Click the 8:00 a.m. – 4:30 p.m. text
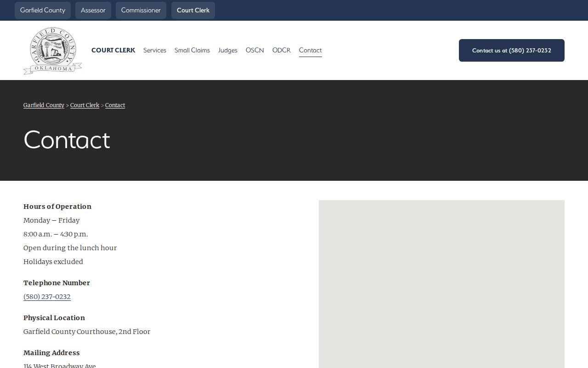The width and height of the screenshot is (588, 368). [x=56, y=234]
